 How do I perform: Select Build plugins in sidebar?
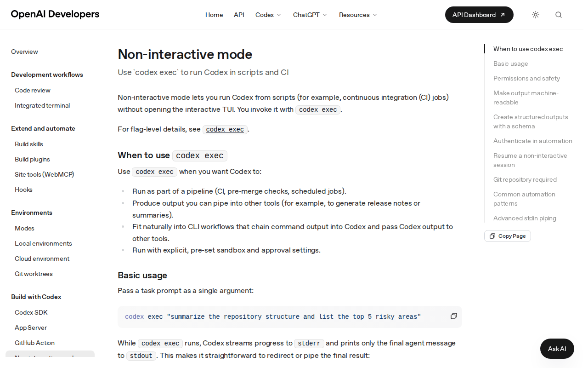pos(32,159)
